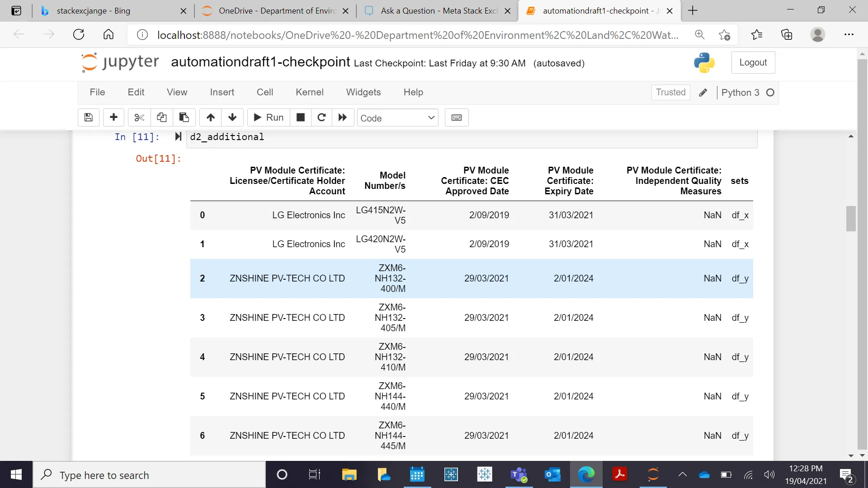Click the Logout button

click(x=753, y=62)
